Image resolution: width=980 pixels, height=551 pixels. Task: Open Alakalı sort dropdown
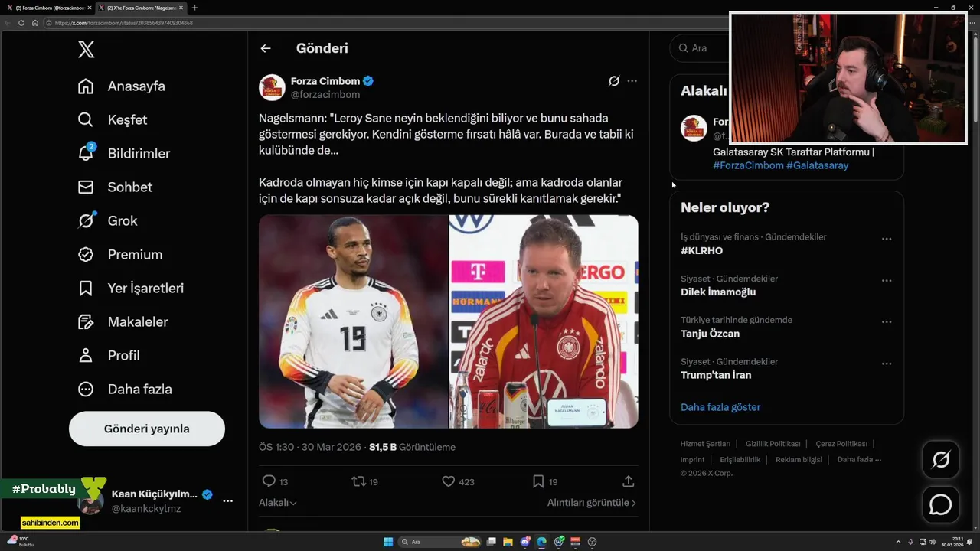[x=278, y=503]
